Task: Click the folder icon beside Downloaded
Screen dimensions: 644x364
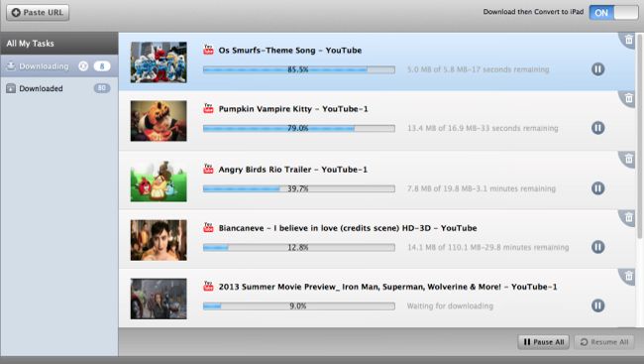Action: (x=11, y=88)
